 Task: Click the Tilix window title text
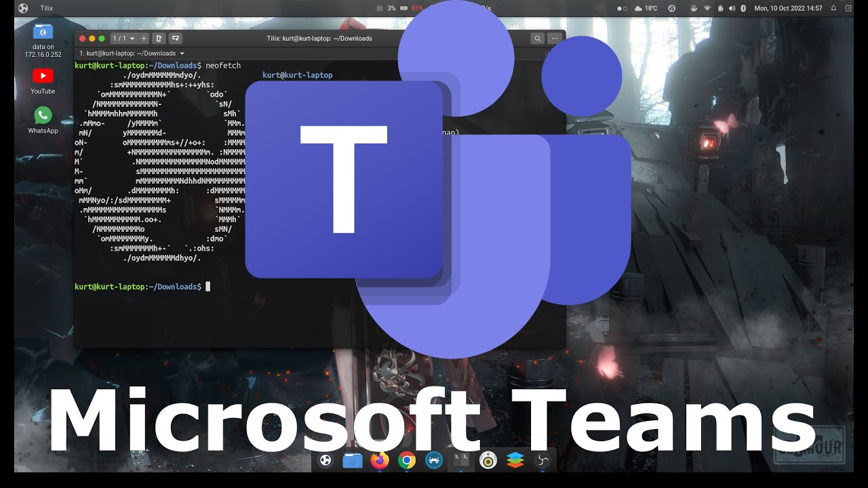(x=319, y=39)
